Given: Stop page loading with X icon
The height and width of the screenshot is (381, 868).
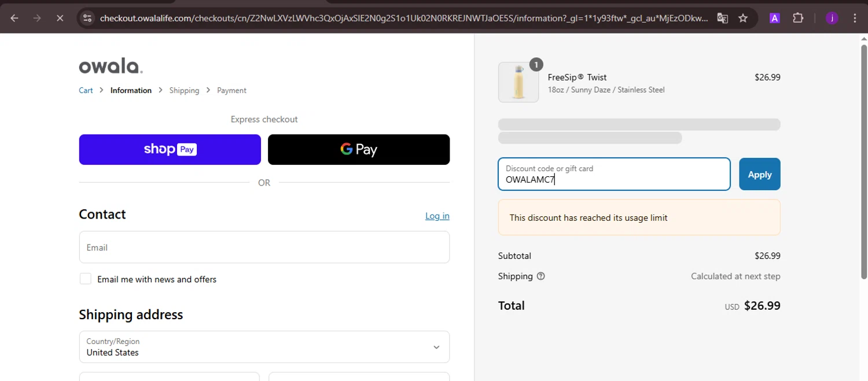Looking at the screenshot, I should coord(60,18).
